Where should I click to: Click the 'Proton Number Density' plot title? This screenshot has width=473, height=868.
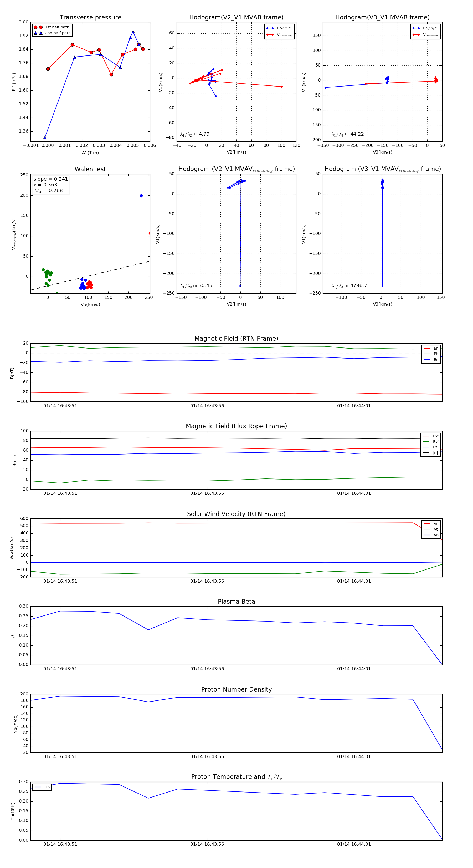[x=236, y=689]
